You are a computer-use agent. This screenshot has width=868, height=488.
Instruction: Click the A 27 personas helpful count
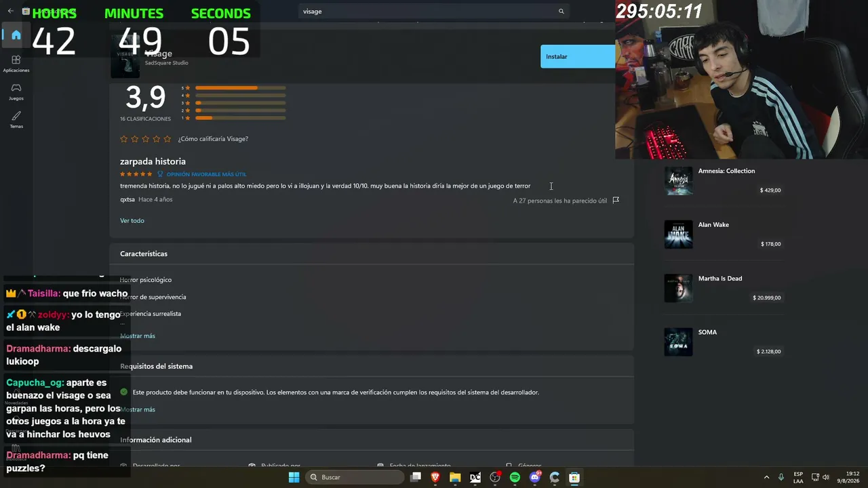pos(560,201)
